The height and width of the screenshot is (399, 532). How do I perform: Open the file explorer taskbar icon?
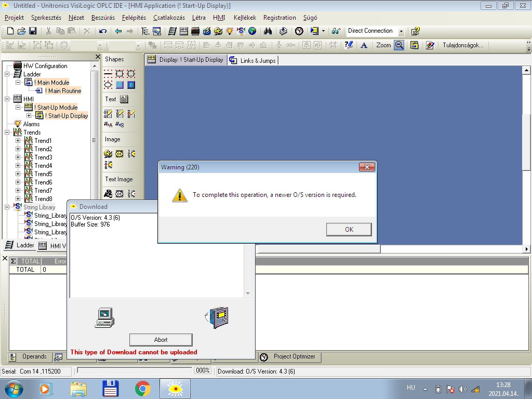[78, 389]
